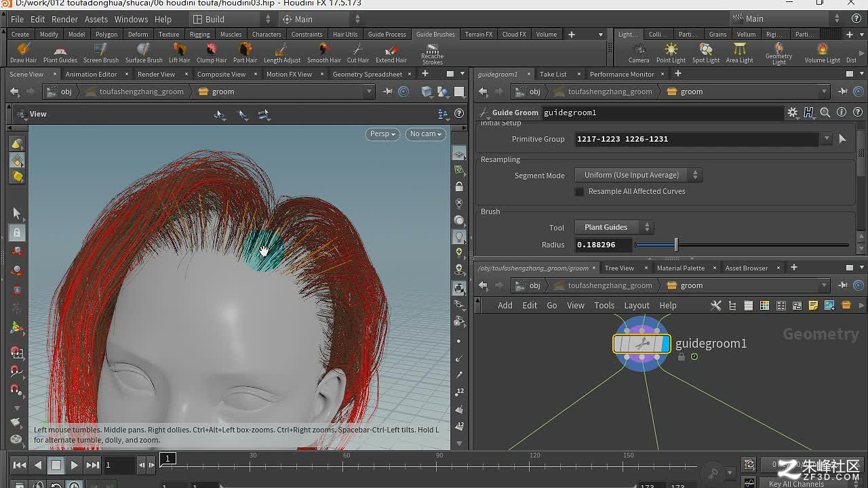The height and width of the screenshot is (488, 868).
Task: Select the Length Adjust shelf tool
Action: click(x=282, y=53)
